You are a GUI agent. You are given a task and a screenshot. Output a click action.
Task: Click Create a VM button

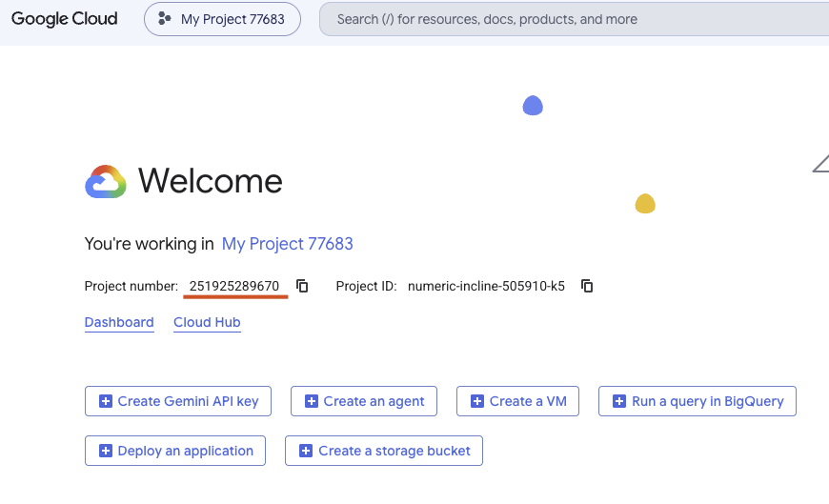pos(517,401)
